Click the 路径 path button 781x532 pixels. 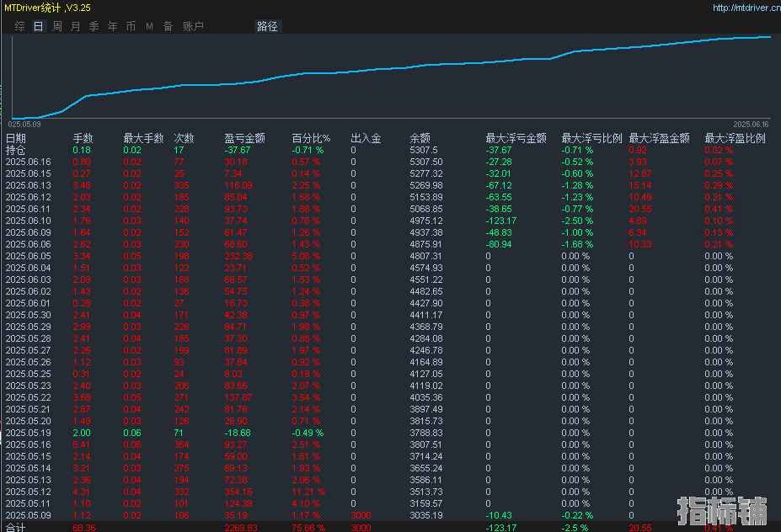point(267,26)
